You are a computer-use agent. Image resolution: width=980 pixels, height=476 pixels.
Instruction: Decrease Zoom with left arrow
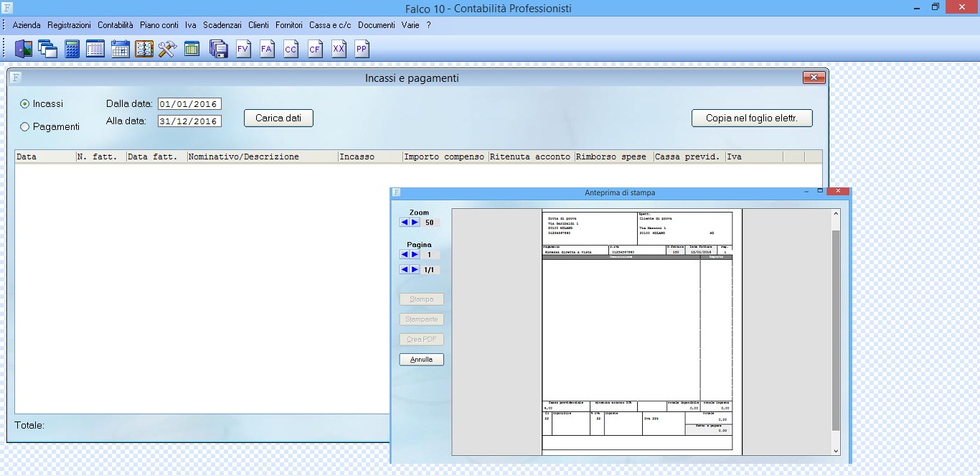[x=405, y=223]
